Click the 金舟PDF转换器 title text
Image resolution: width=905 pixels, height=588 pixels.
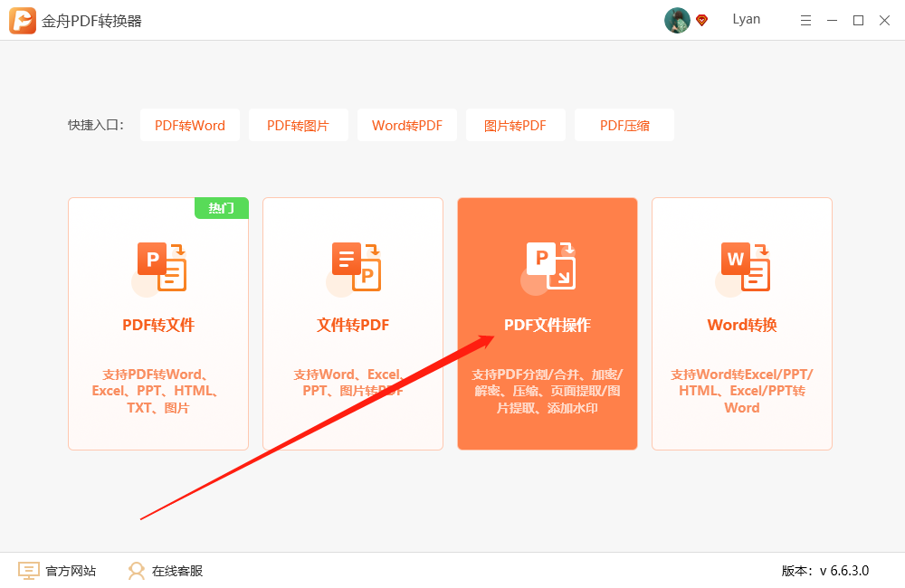tap(91, 22)
